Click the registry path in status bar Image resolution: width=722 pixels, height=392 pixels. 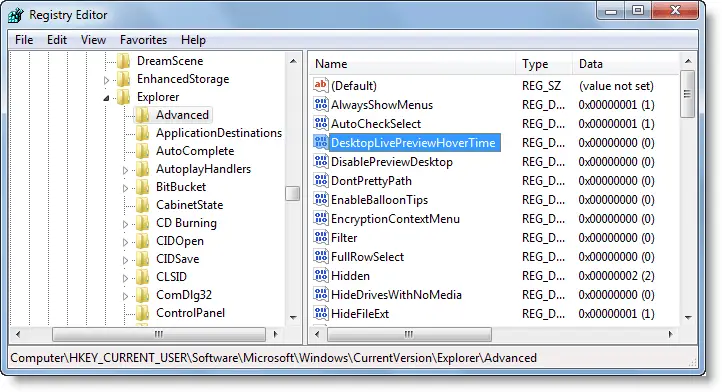click(x=274, y=358)
